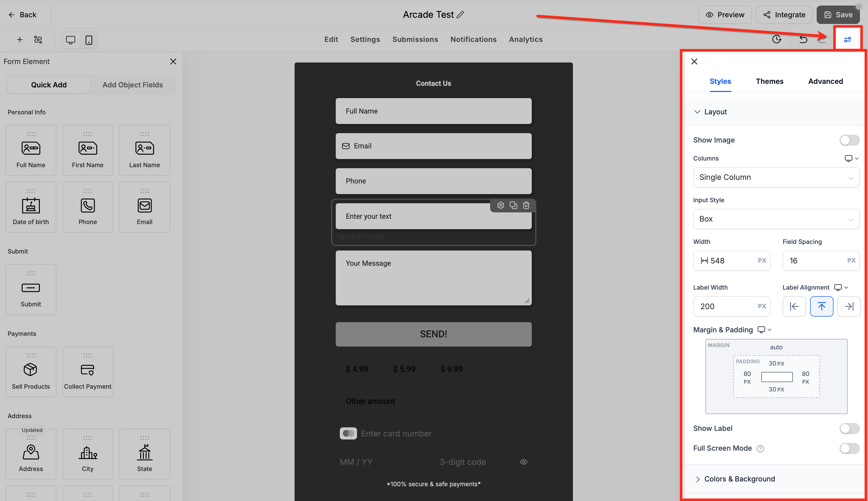
Task: Duplicate the selected text field
Action: [x=513, y=206]
